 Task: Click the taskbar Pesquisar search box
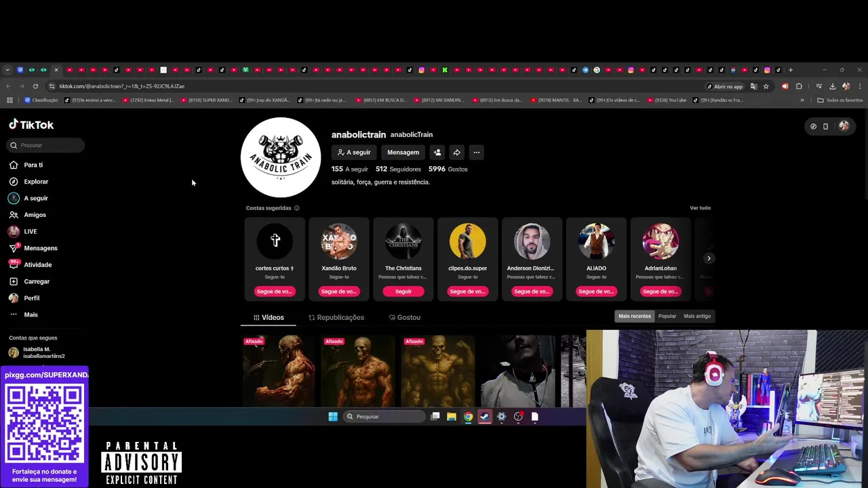click(384, 417)
